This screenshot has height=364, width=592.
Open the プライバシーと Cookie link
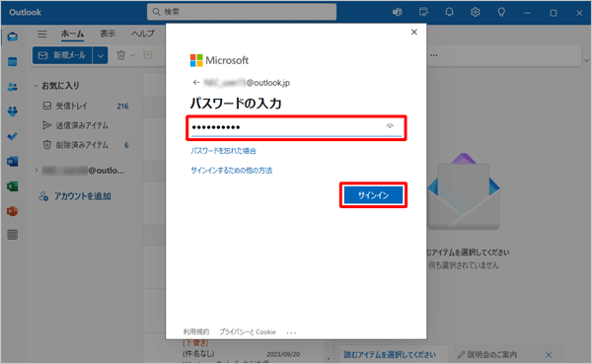[x=248, y=331]
